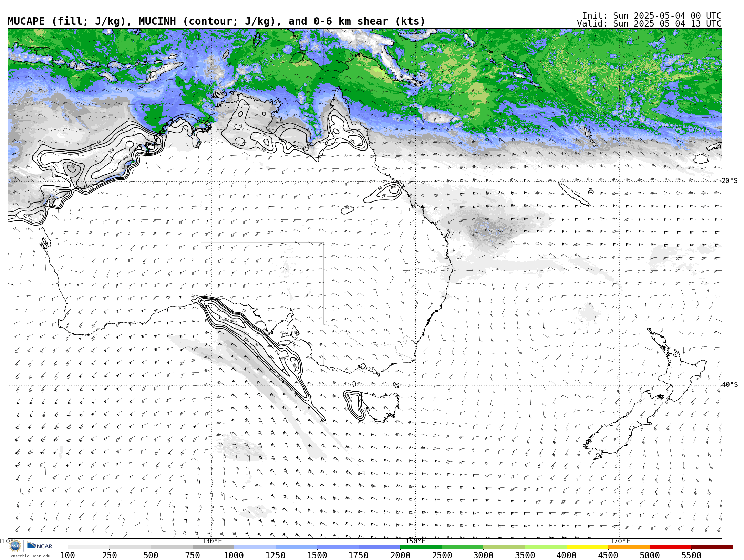
Task: Click the colorbar label 100
Action: pyautogui.click(x=68, y=556)
